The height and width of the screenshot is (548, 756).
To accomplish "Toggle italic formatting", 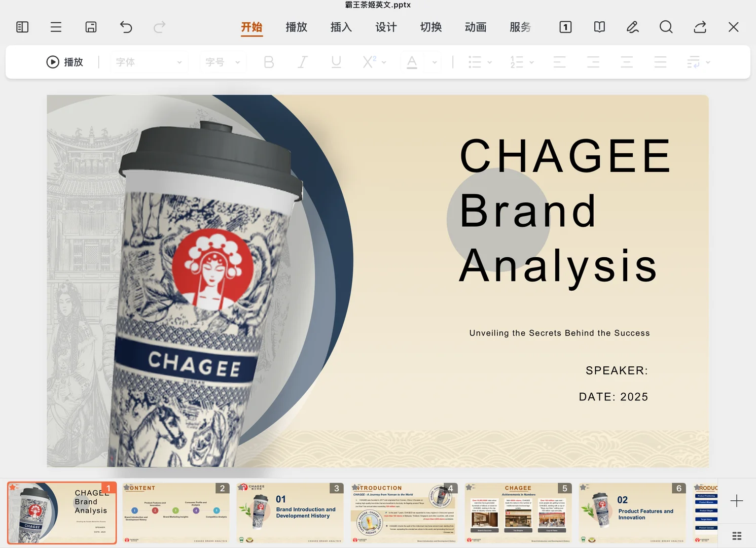I will [302, 62].
